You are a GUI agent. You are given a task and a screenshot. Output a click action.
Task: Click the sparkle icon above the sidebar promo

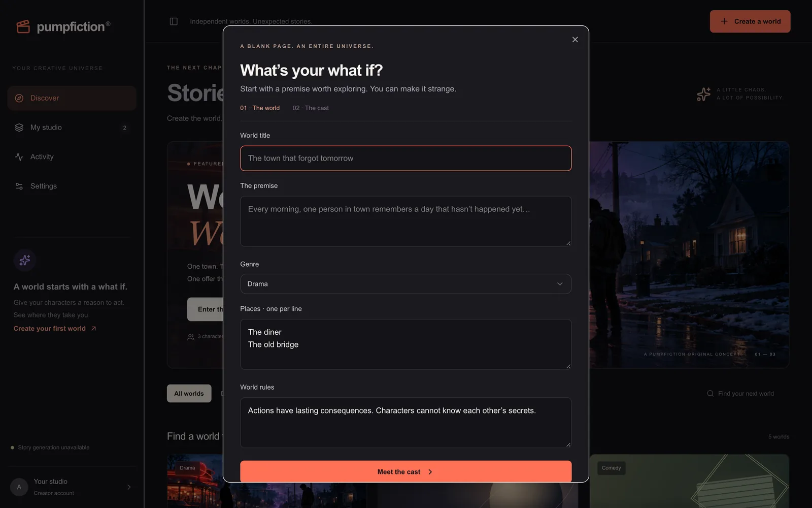point(25,260)
